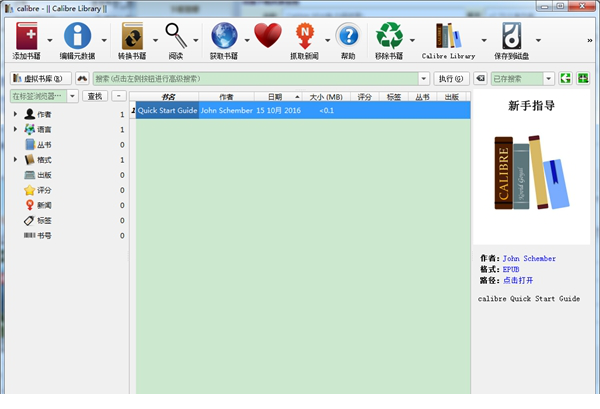Sort by Publisher (出版) column header
Screen dimensions: 600x409
452,97
